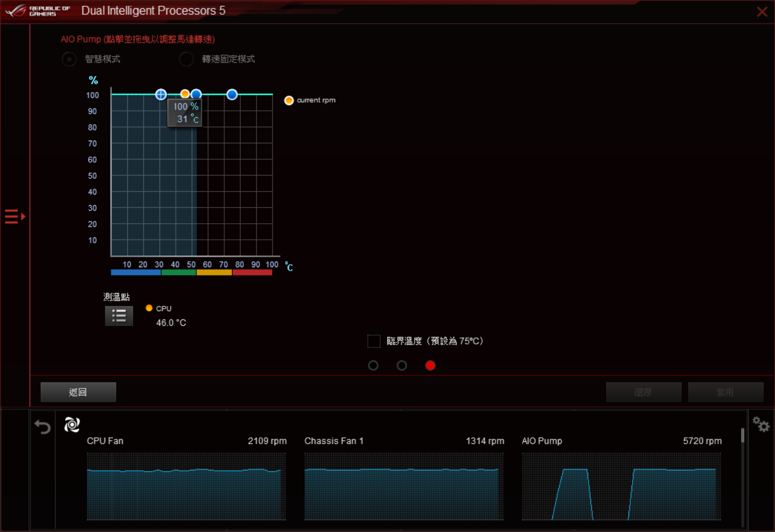Click the 2109 rpm value
775x532 pixels.
(x=267, y=441)
